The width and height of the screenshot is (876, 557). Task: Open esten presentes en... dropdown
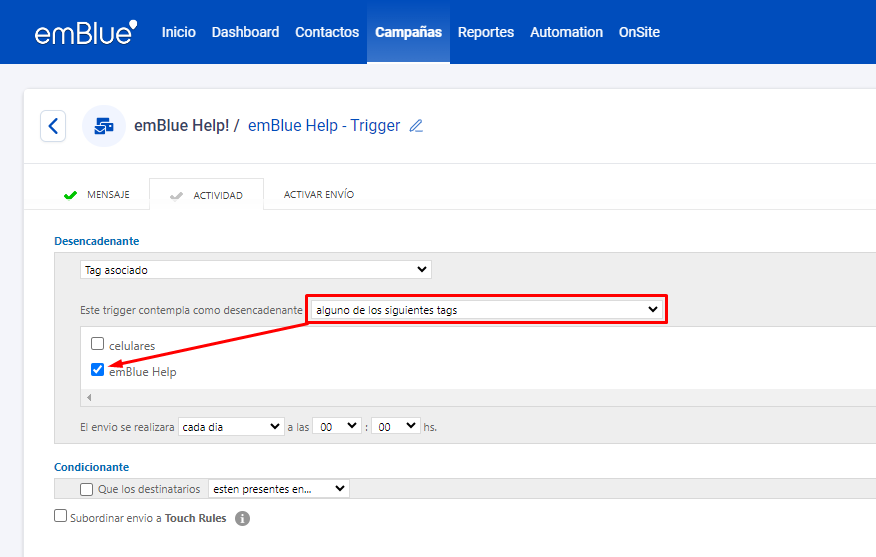[279, 489]
